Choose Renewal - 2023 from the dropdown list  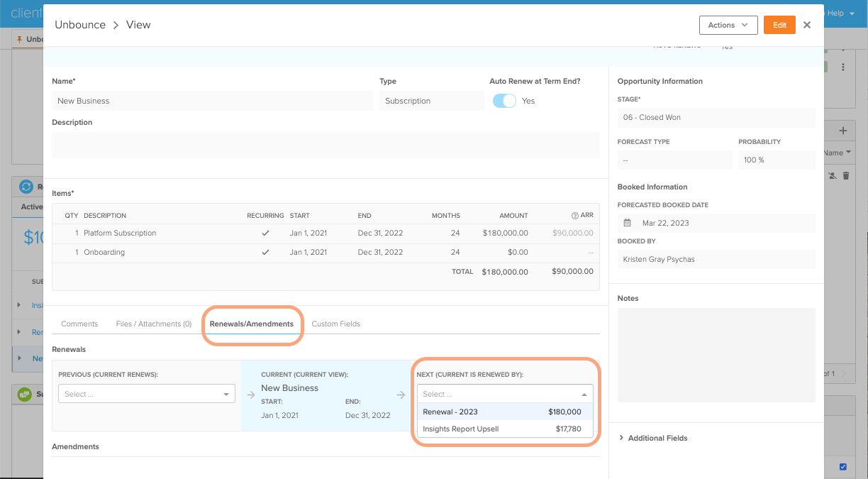point(505,412)
